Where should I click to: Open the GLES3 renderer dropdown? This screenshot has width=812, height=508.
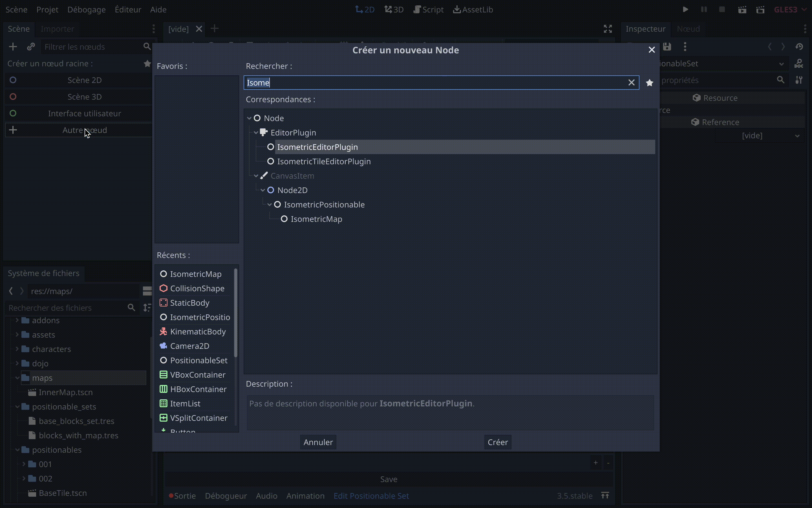(790, 9)
